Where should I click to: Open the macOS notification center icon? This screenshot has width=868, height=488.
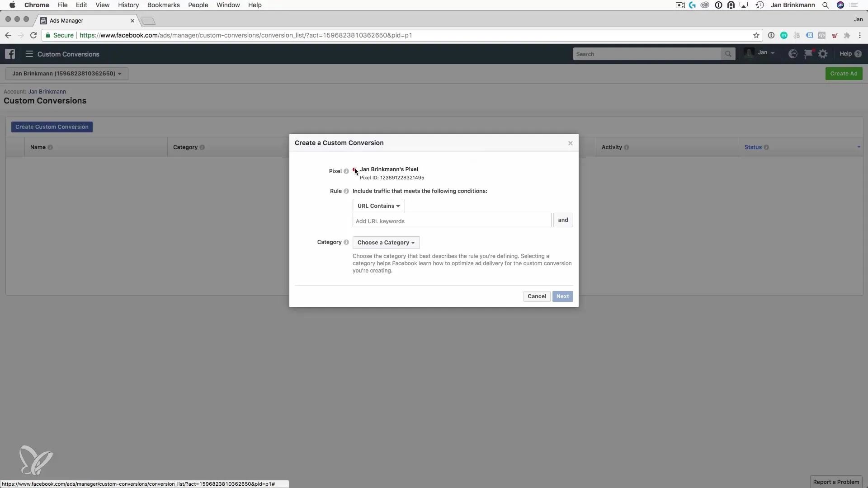tap(854, 5)
